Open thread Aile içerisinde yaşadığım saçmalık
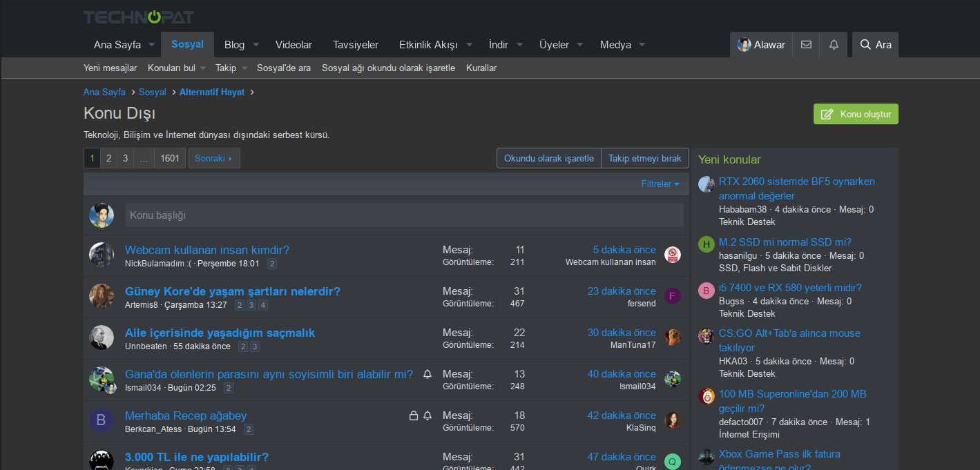 [x=220, y=333]
